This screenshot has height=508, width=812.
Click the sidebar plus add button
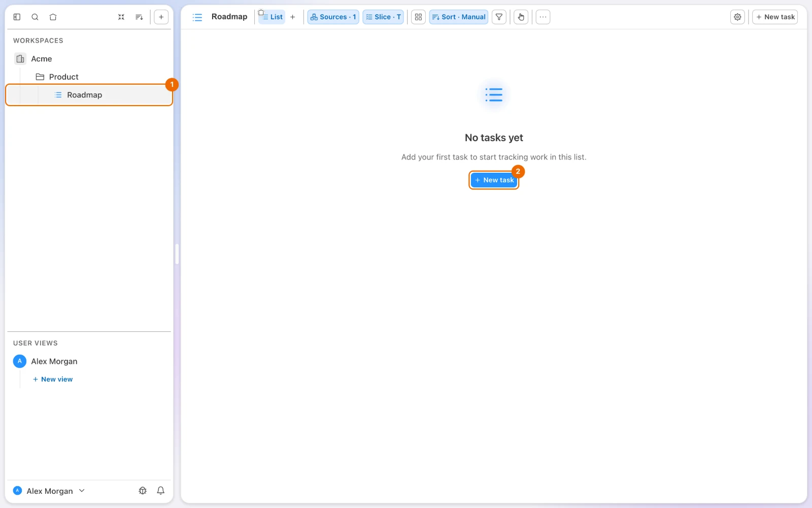(161, 17)
